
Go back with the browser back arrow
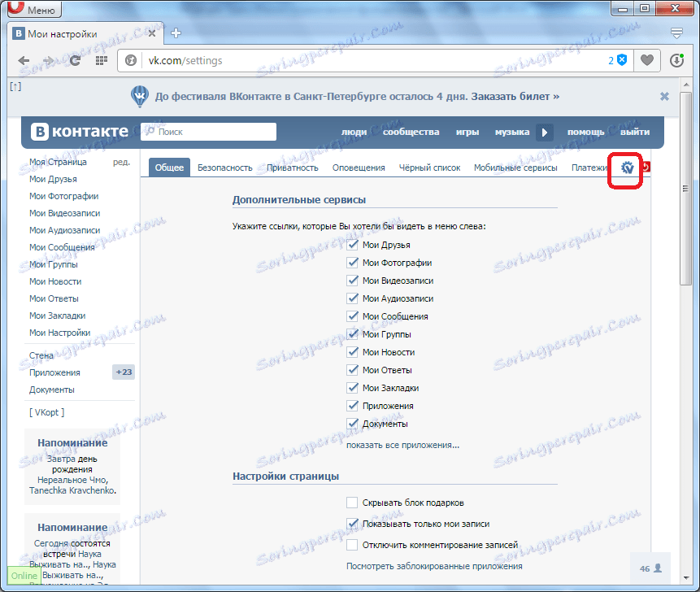tap(24, 61)
